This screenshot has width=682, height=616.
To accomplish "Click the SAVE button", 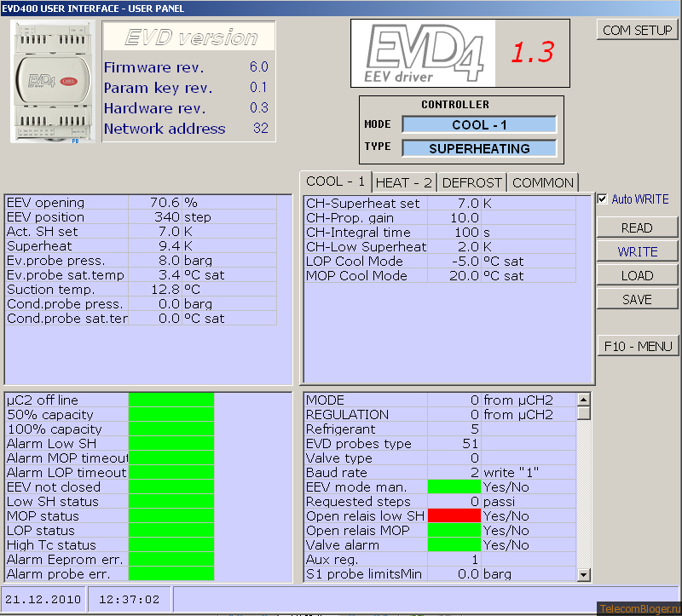I will click(637, 299).
